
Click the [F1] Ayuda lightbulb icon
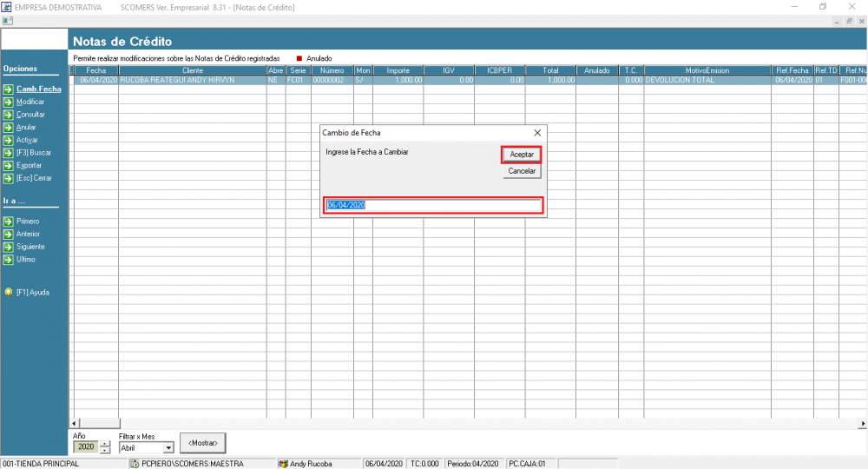pyautogui.click(x=9, y=293)
